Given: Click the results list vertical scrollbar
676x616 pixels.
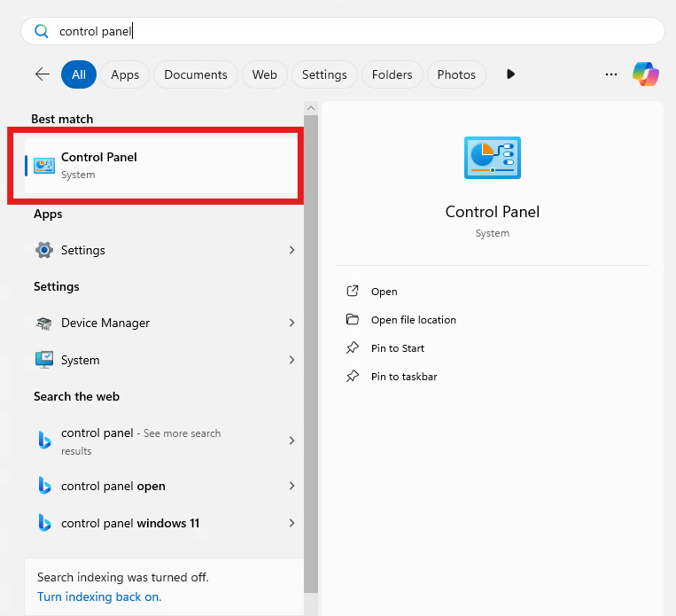Looking at the screenshot, I should point(310,355).
